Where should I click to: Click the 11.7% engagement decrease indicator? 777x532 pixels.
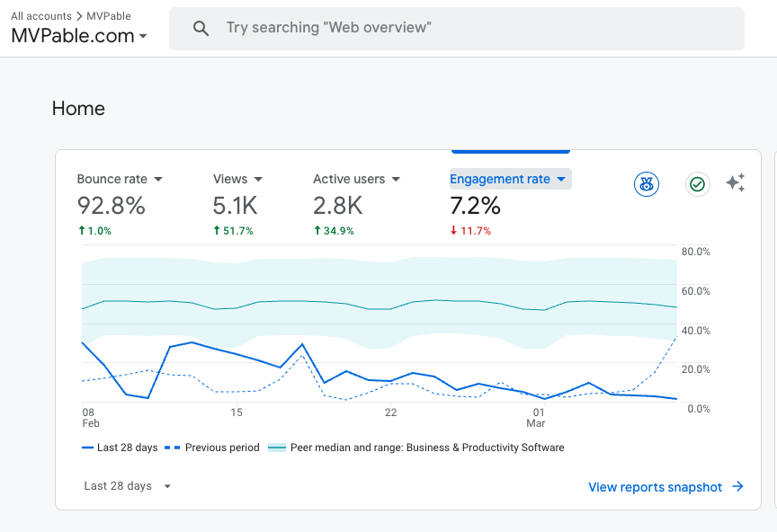(x=470, y=231)
